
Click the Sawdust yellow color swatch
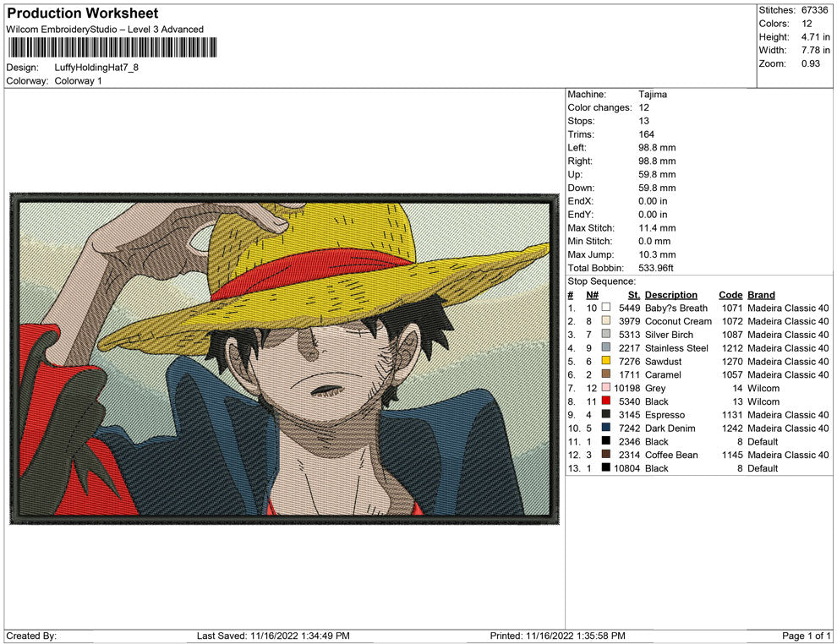pos(606,361)
